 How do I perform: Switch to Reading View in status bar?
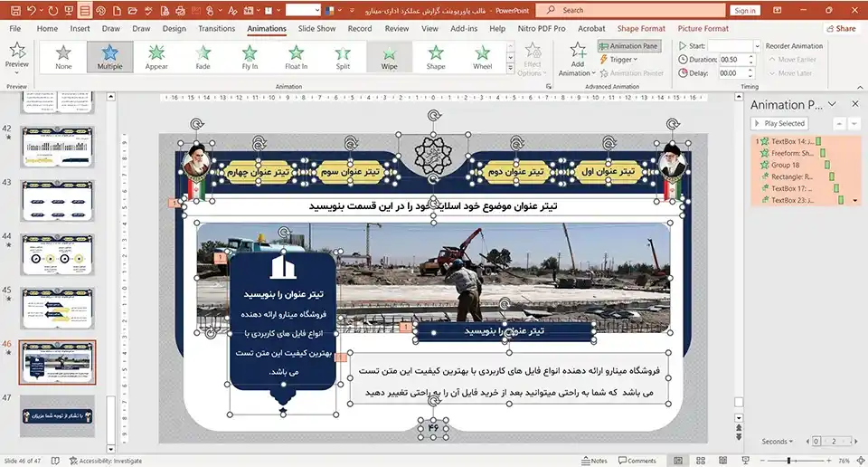pyautogui.click(x=722, y=461)
